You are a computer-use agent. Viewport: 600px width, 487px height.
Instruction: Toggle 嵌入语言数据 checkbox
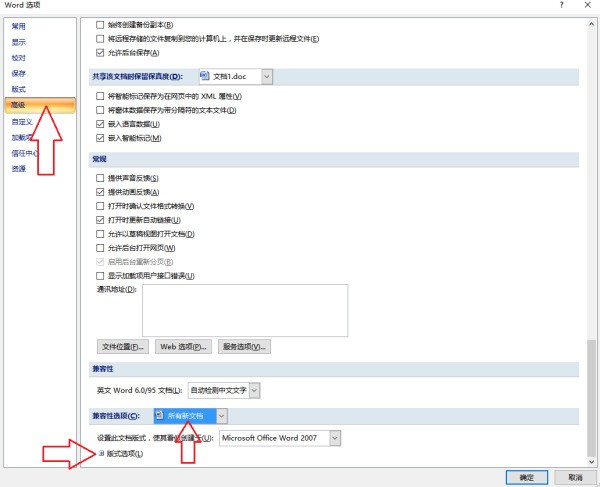[100, 124]
